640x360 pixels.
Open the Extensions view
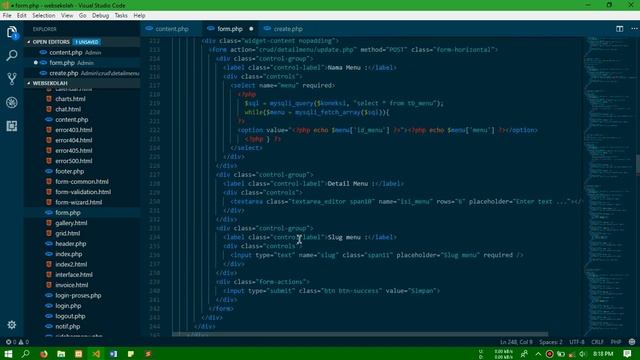tap(12, 126)
